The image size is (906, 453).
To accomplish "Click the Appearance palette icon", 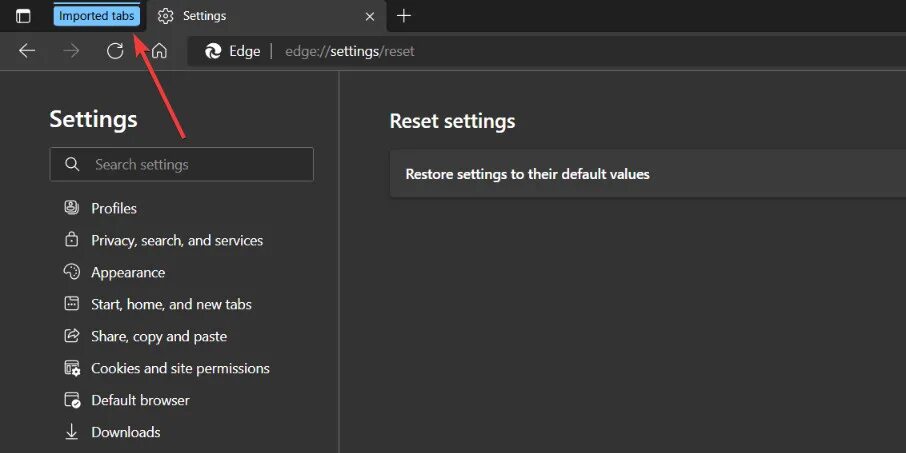I will click(72, 272).
